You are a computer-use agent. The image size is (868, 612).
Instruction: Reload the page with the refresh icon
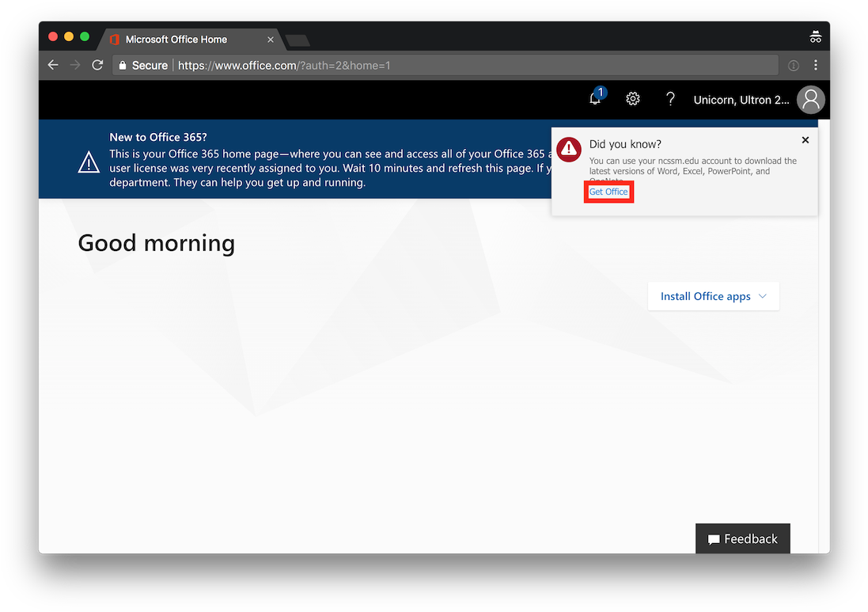tap(97, 65)
